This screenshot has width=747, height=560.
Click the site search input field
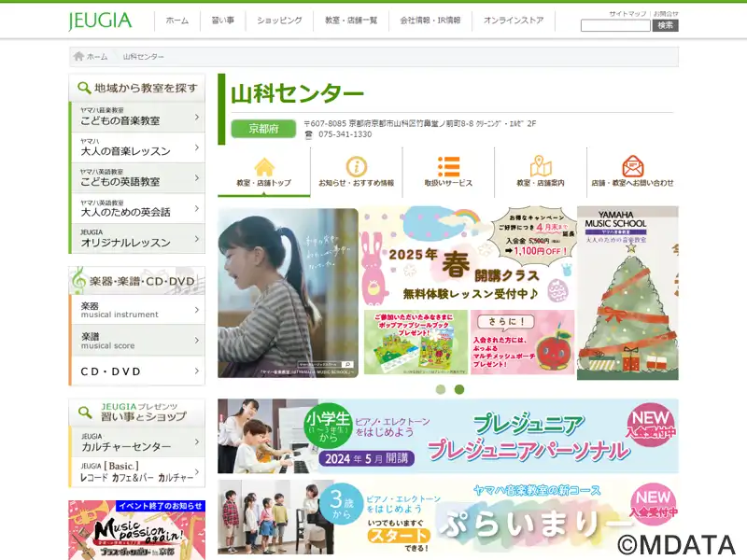click(615, 26)
